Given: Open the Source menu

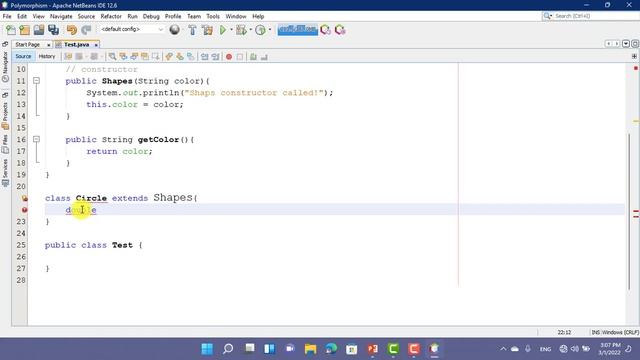Looking at the screenshot, I should point(86,16).
